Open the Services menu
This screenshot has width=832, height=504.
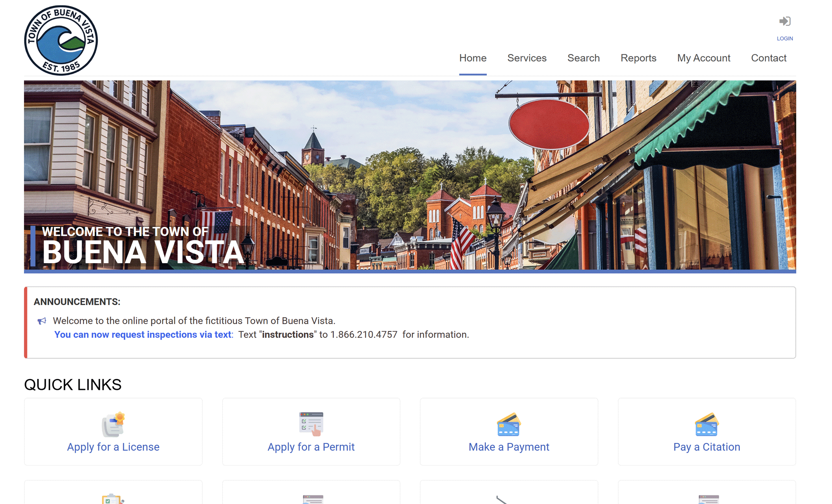526,58
